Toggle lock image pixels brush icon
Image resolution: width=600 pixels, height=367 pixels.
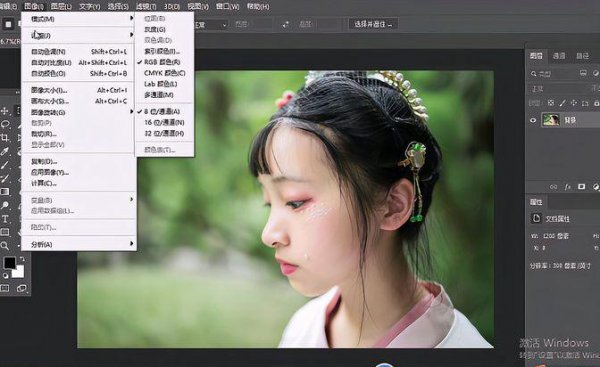pos(562,103)
